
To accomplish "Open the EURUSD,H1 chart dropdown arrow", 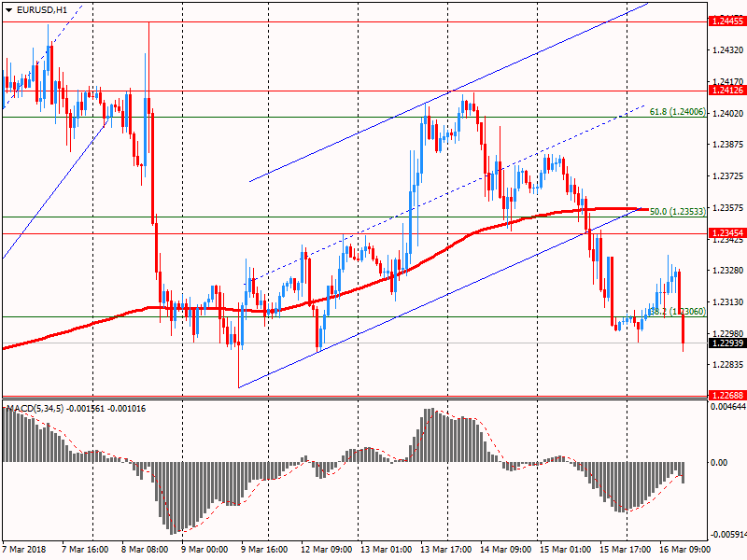I will [9, 10].
